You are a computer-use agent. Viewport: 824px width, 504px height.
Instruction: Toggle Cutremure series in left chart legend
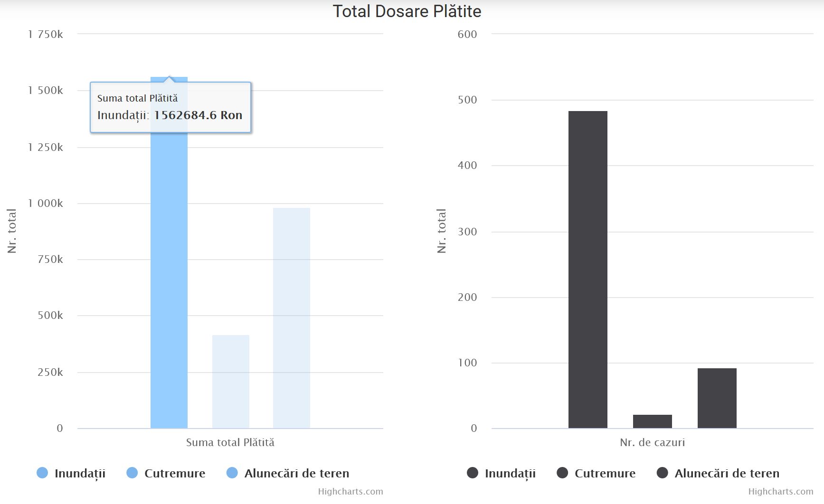tap(175, 473)
